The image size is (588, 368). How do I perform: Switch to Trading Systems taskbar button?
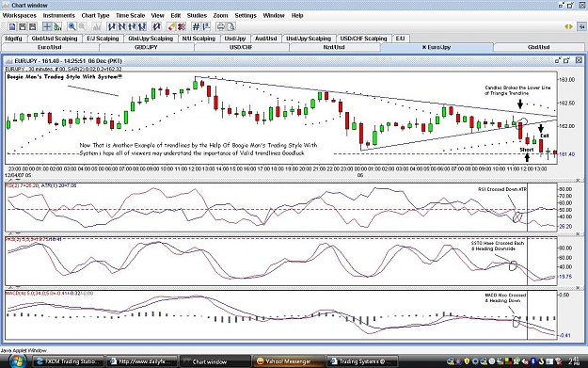pos(361,361)
